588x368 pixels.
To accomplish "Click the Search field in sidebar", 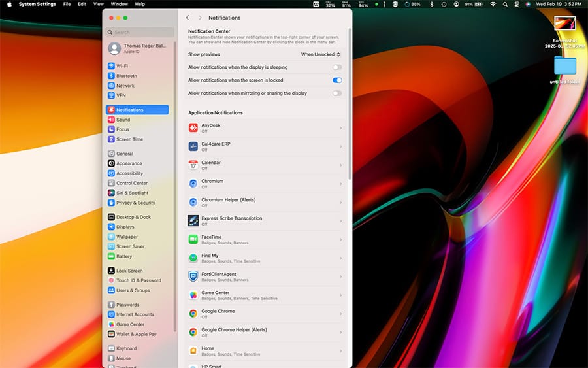I will pos(140,32).
